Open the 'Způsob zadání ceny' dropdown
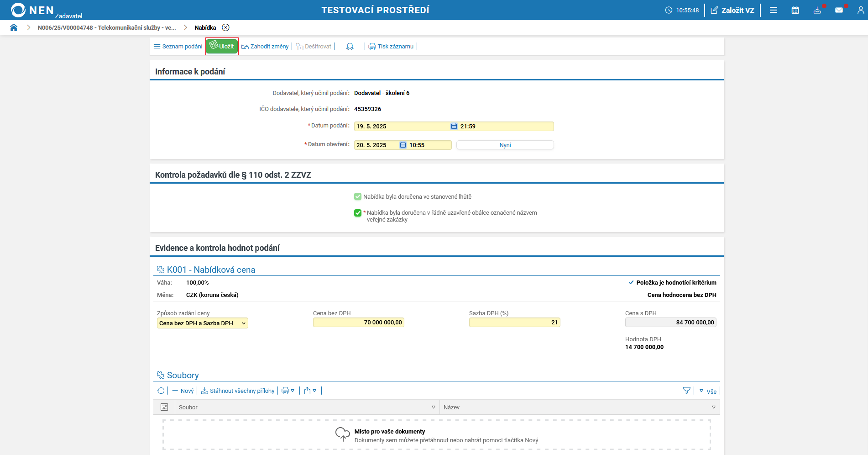This screenshot has width=868, height=455. click(202, 323)
